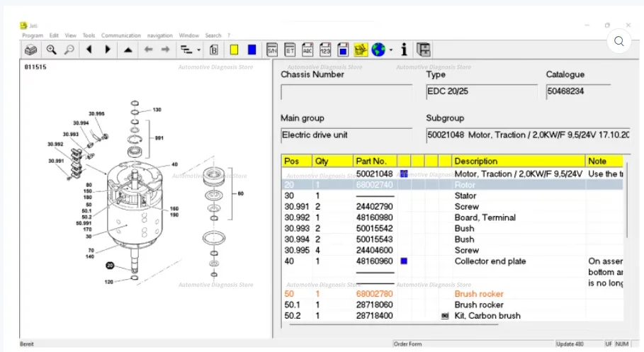The width and height of the screenshot is (644, 352).
Task: Go to next page with black right arrow
Action: [108, 50]
